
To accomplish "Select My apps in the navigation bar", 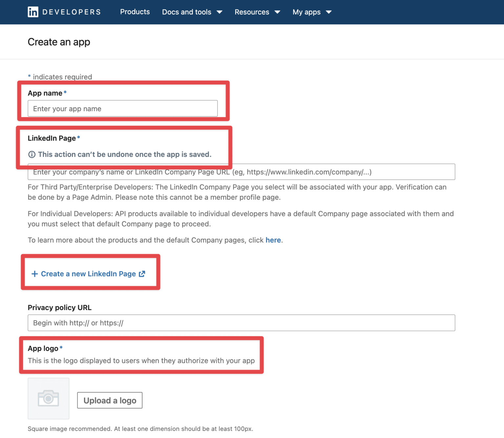I will pos(306,12).
